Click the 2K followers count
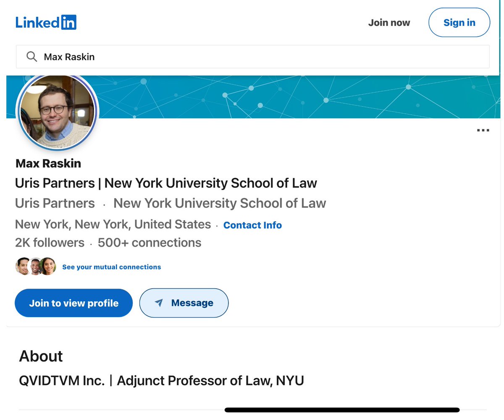 [x=50, y=243]
